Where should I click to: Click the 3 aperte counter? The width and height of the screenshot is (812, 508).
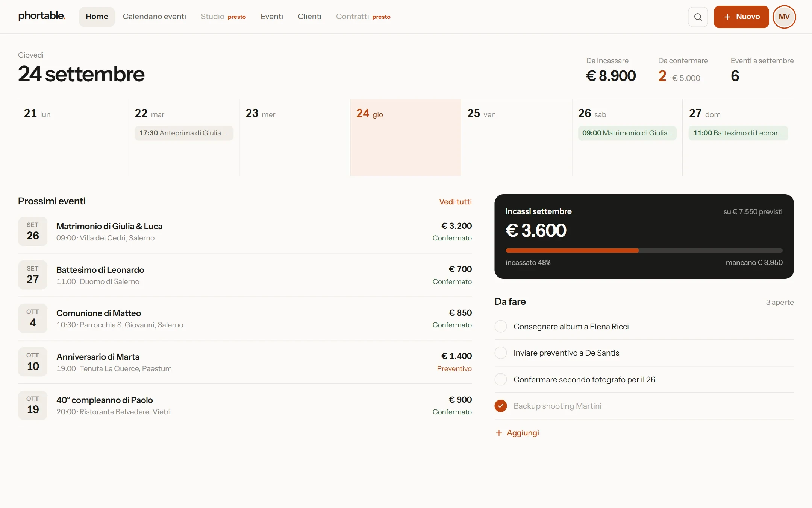pyautogui.click(x=780, y=302)
